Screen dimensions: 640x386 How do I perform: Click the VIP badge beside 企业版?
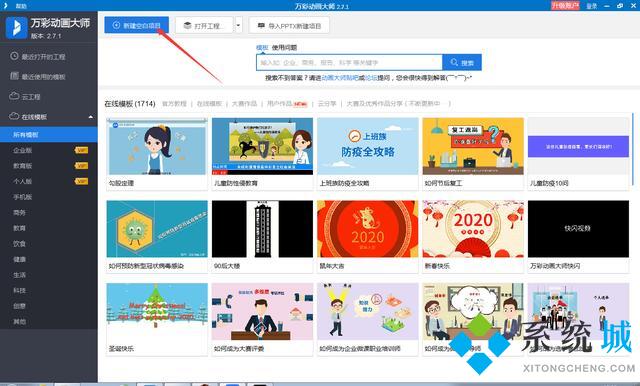click(81, 150)
